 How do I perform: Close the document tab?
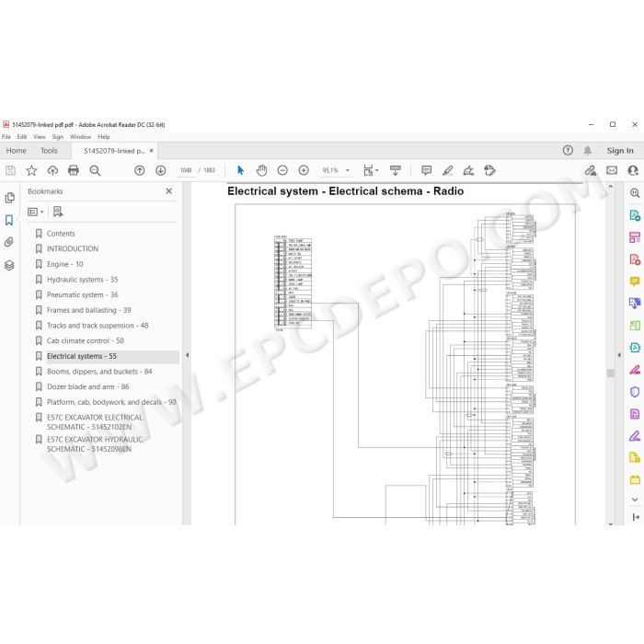[151, 151]
